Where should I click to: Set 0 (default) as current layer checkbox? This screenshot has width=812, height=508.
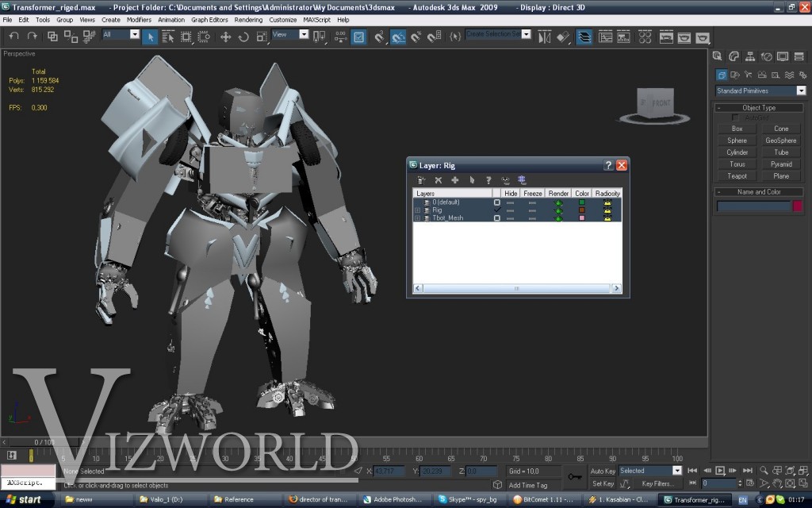pos(497,202)
